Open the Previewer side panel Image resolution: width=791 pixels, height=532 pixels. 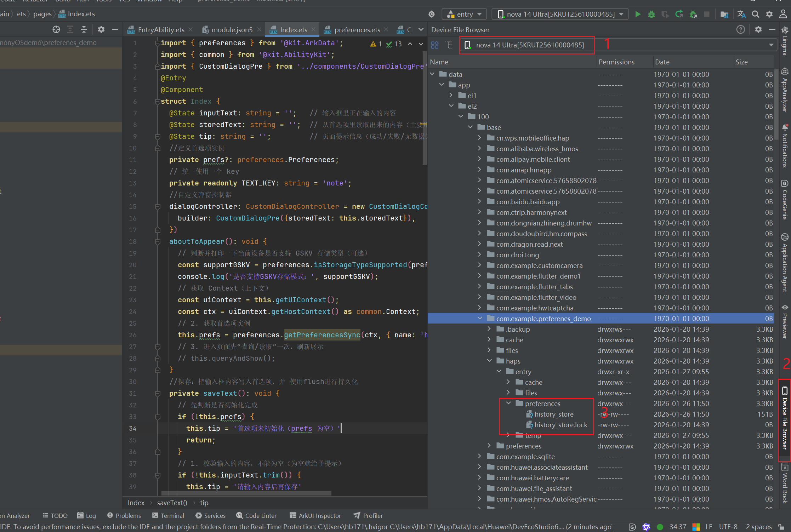coord(785,322)
